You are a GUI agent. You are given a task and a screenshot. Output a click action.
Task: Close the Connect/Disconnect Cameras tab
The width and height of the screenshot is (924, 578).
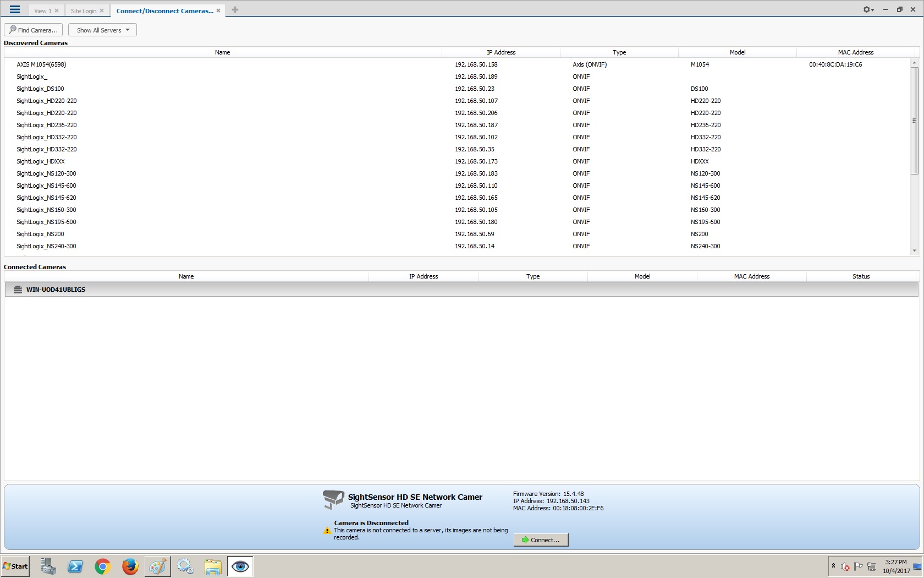tap(218, 10)
